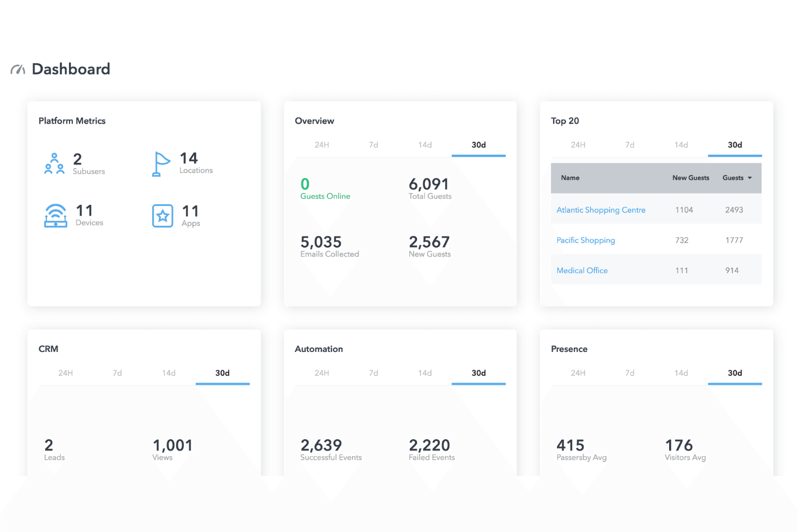Switch Presence to 7d tab

[x=630, y=373]
